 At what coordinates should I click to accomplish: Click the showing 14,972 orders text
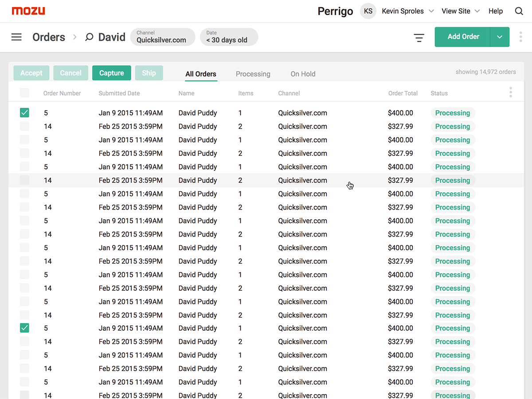point(485,72)
